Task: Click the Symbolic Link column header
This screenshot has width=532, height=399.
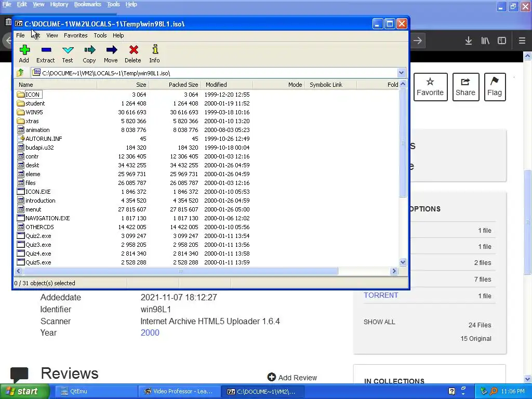Action: pyautogui.click(x=331, y=85)
